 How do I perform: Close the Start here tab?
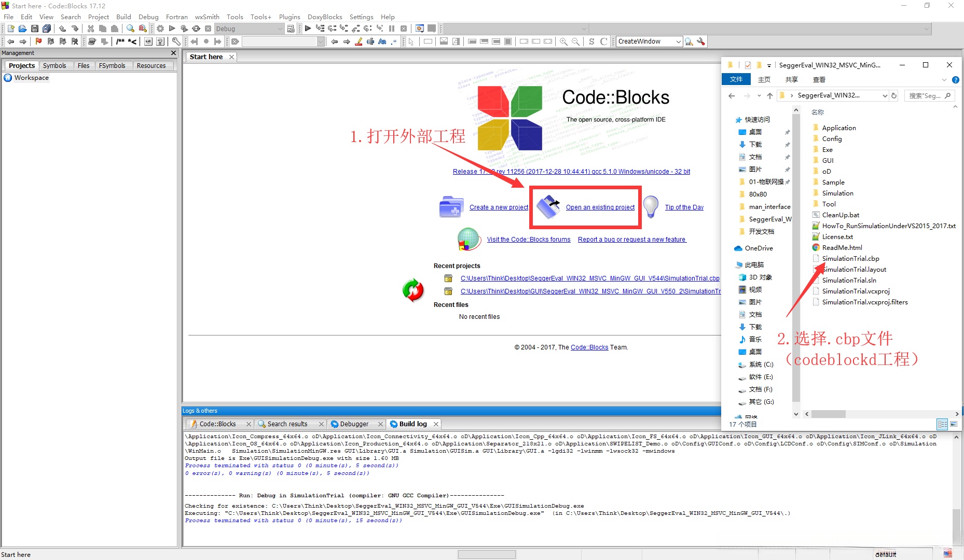click(231, 57)
